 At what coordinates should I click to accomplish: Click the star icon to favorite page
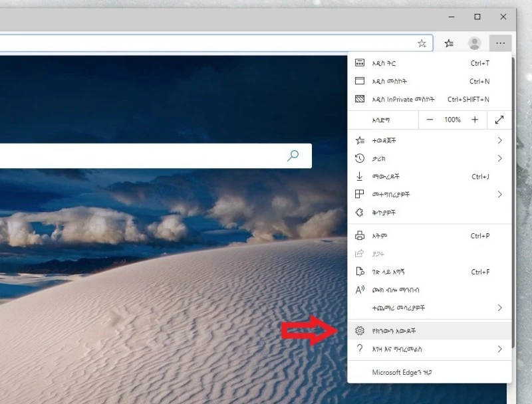pyautogui.click(x=422, y=43)
